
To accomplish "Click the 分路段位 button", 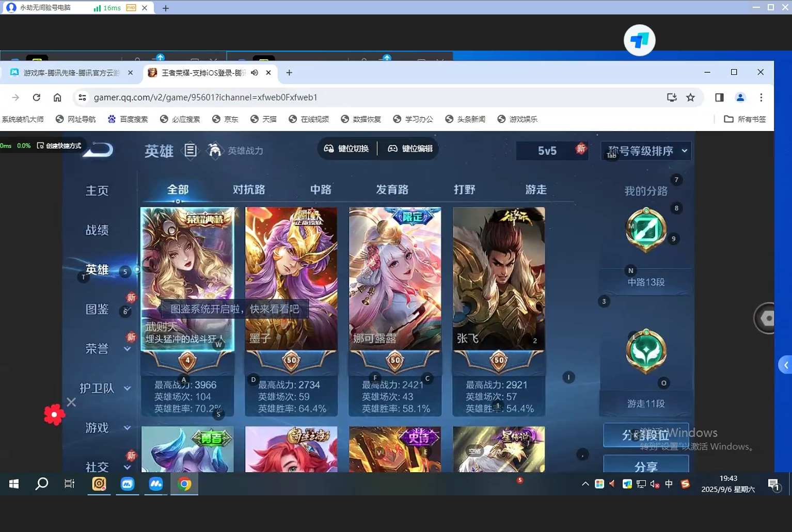I will click(x=646, y=436).
